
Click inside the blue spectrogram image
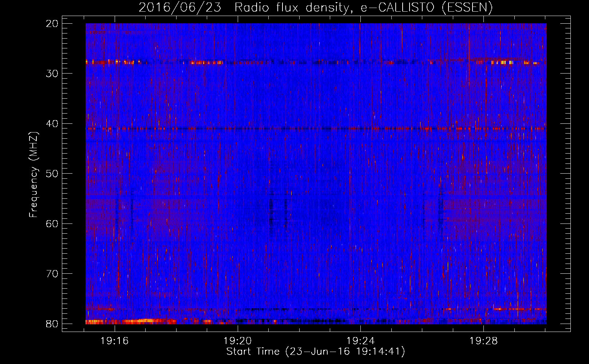coord(316,174)
